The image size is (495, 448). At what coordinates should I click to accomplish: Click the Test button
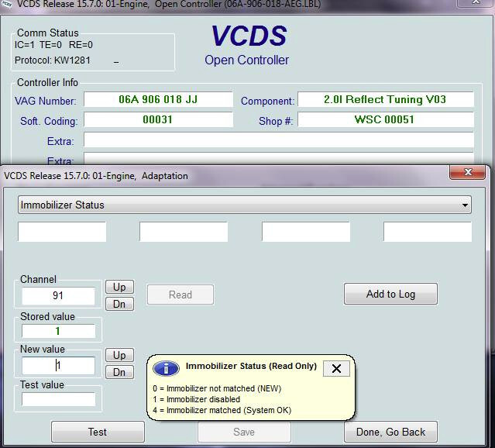pyautogui.click(x=98, y=432)
